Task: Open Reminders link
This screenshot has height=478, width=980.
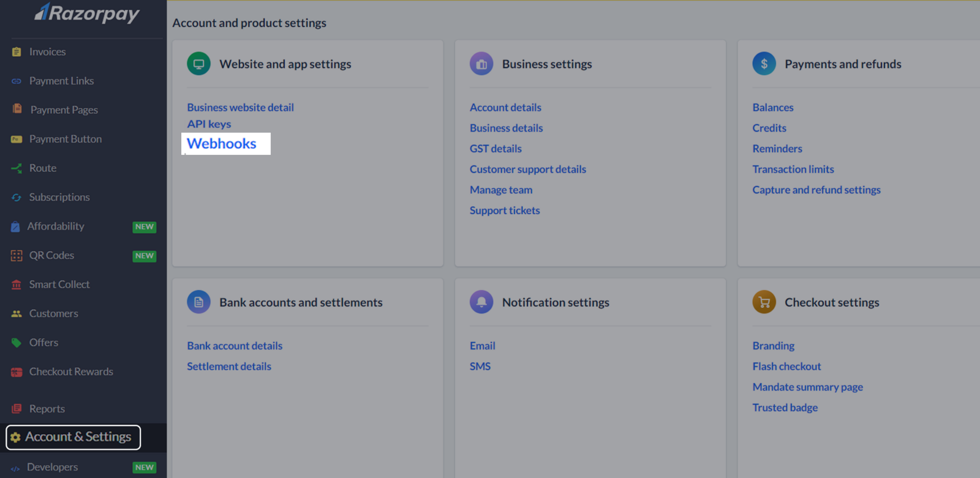Action: pos(777,149)
